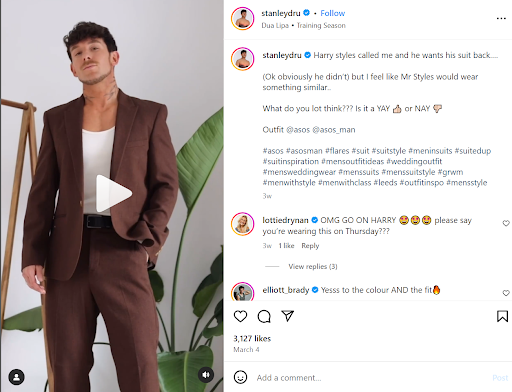This screenshot has height=392, width=512.
Task: Reply to lottiedrynan's comment
Action: tap(310, 246)
